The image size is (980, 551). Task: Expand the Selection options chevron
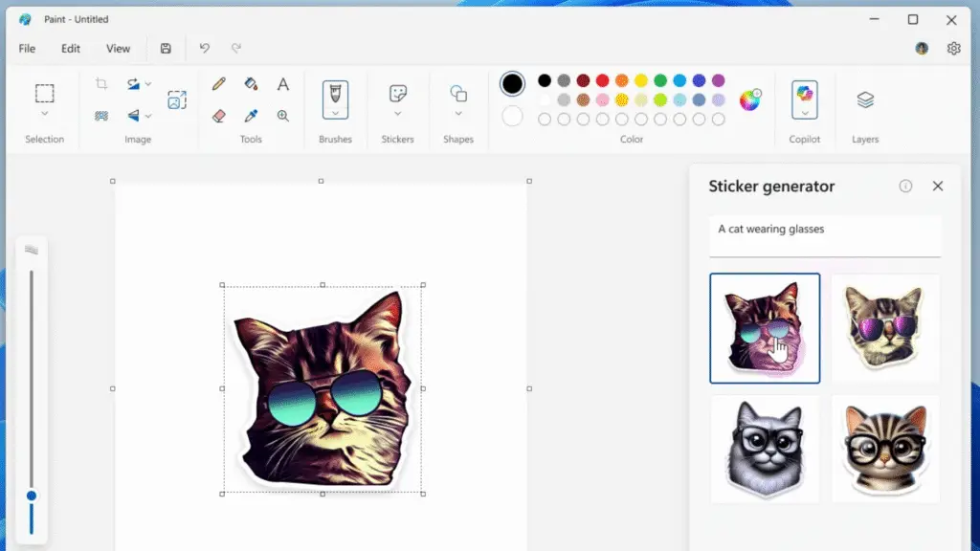(x=44, y=114)
